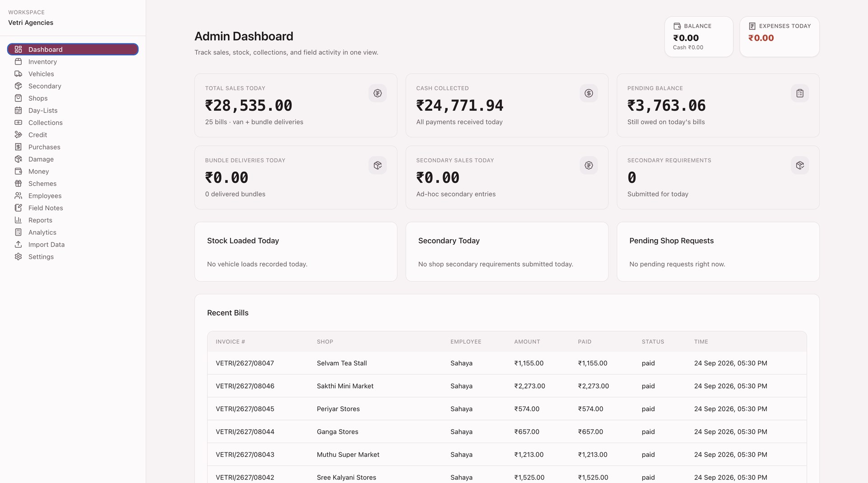The width and height of the screenshot is (868, 483).
Task: Select the Schemes gift icon
Action: (18, 184)
